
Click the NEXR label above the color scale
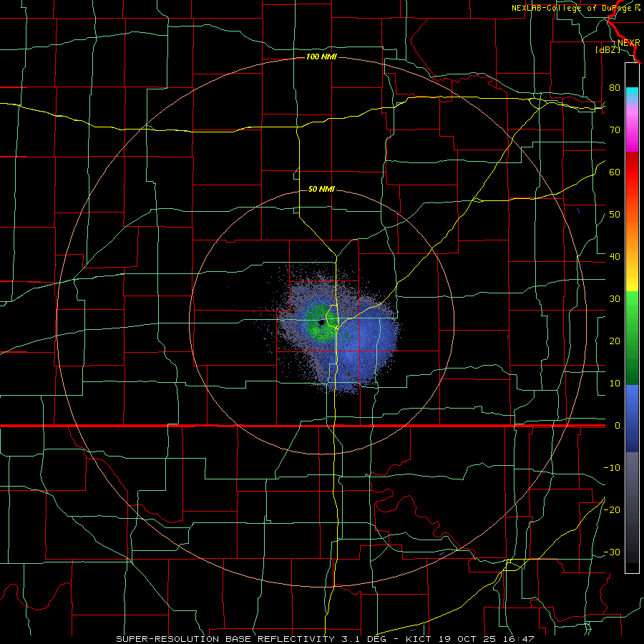629,43
